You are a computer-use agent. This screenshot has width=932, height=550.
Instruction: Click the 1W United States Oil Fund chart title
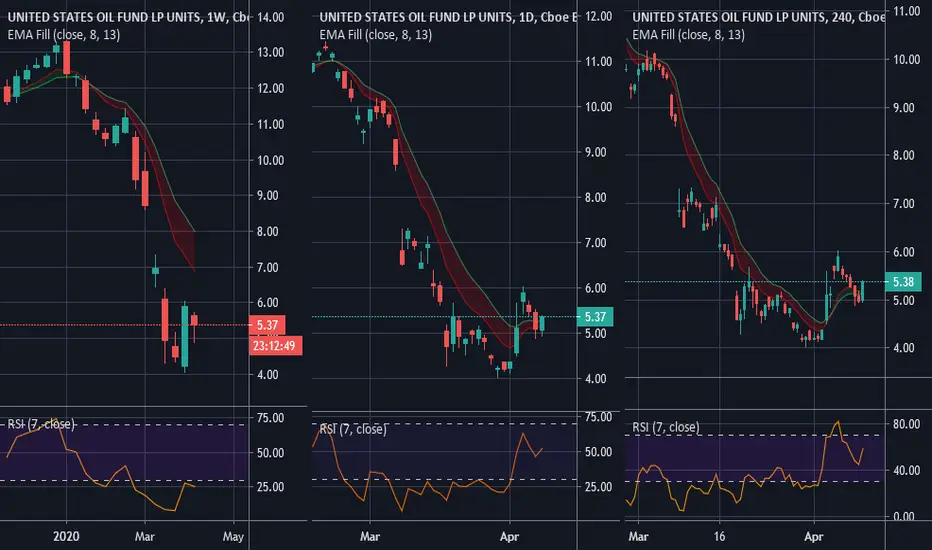tap(128, 17)
